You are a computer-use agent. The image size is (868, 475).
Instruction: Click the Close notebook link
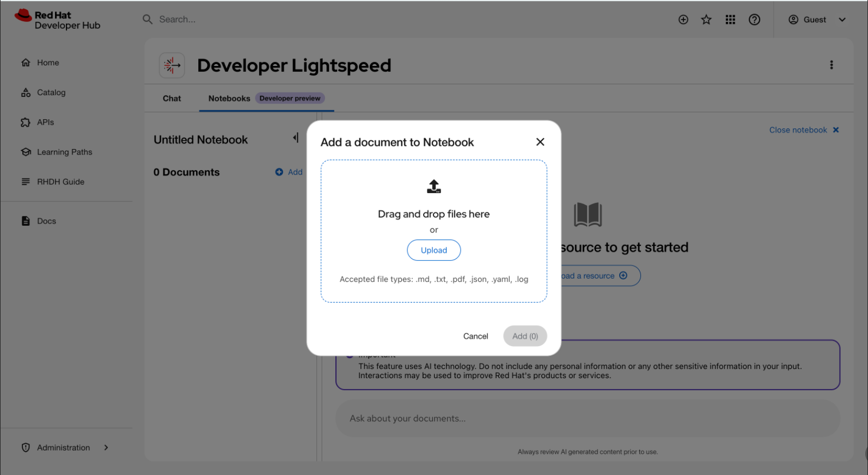point(804,130)
